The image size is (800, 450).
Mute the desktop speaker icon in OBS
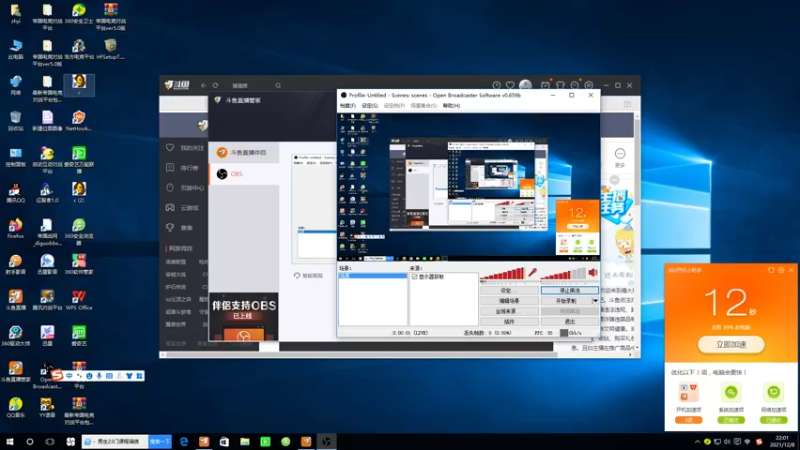pyautogui.click(x=593, y=273)
